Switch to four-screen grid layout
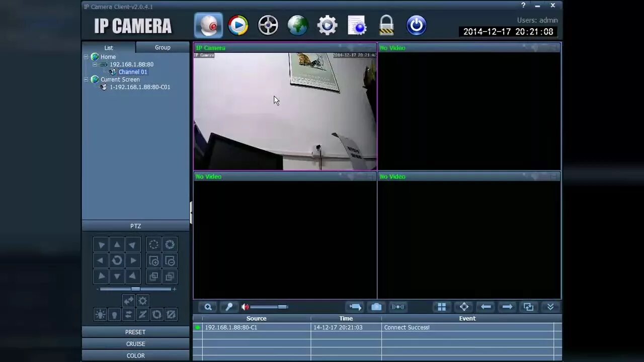Viewport: 644px width, 362px height. [442, 307]
